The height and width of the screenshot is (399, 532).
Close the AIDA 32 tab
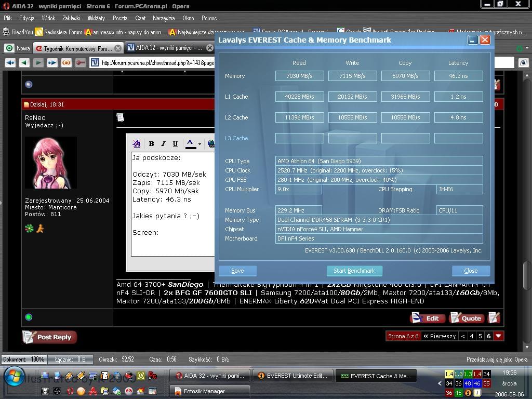tap(210, 48)
